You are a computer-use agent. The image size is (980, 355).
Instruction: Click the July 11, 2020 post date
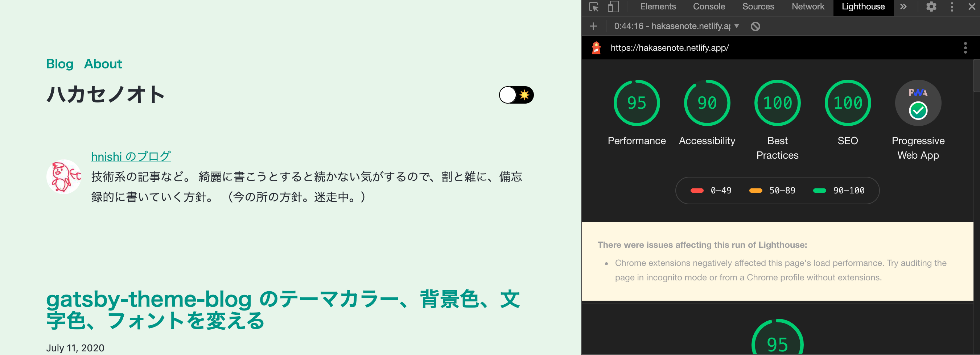(x=75, y=348)
